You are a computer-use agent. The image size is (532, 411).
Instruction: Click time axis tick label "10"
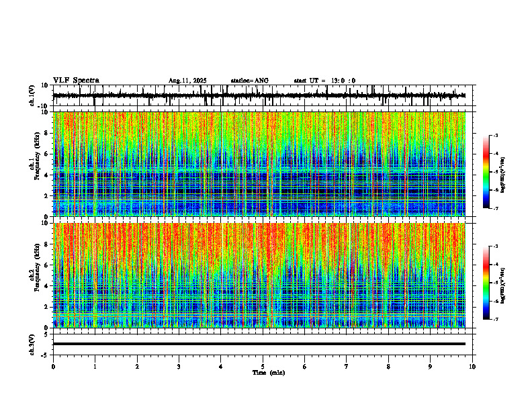click(x=472, y=367)
